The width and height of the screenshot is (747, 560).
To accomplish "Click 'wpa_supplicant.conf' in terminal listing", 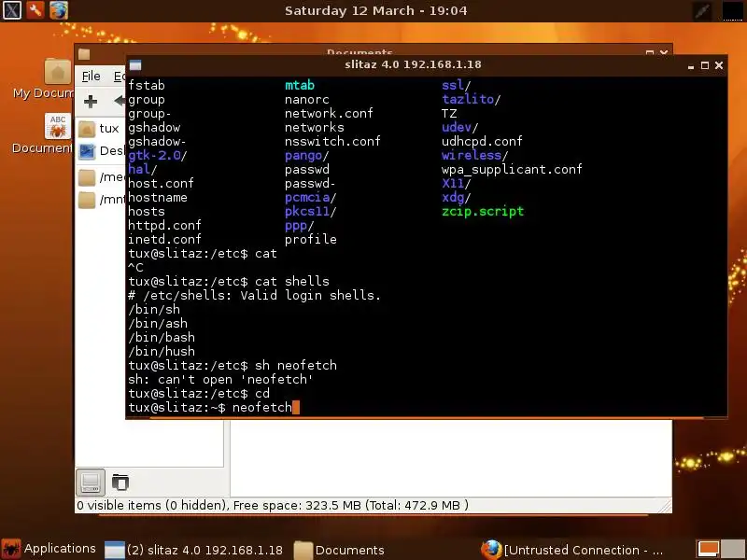I will coord(512,169).
